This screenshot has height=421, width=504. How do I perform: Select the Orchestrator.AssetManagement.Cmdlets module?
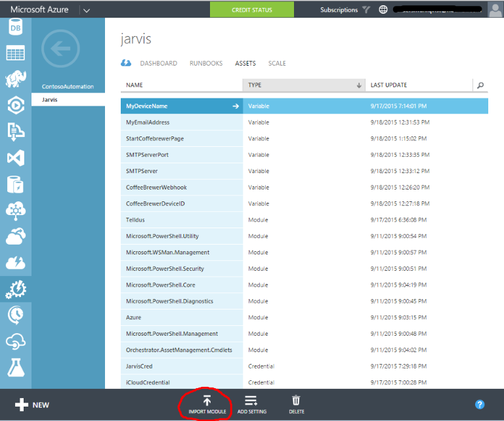click(x=304, y=350)
